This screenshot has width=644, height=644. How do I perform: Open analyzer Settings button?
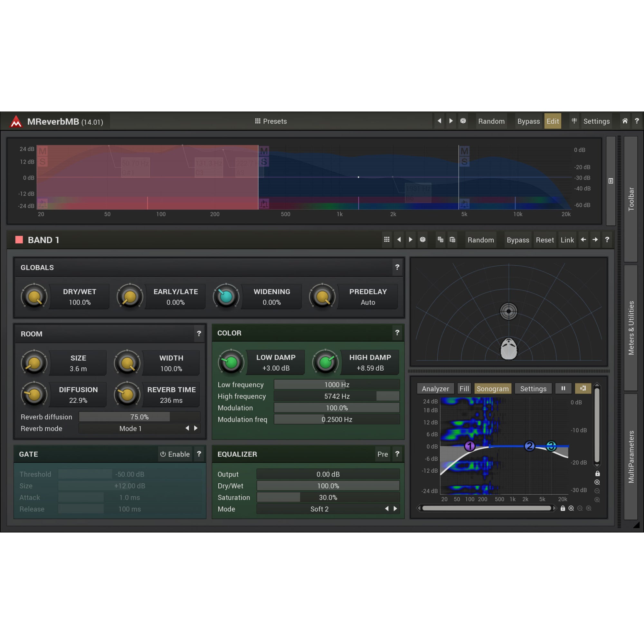click(x=533, y=389)
